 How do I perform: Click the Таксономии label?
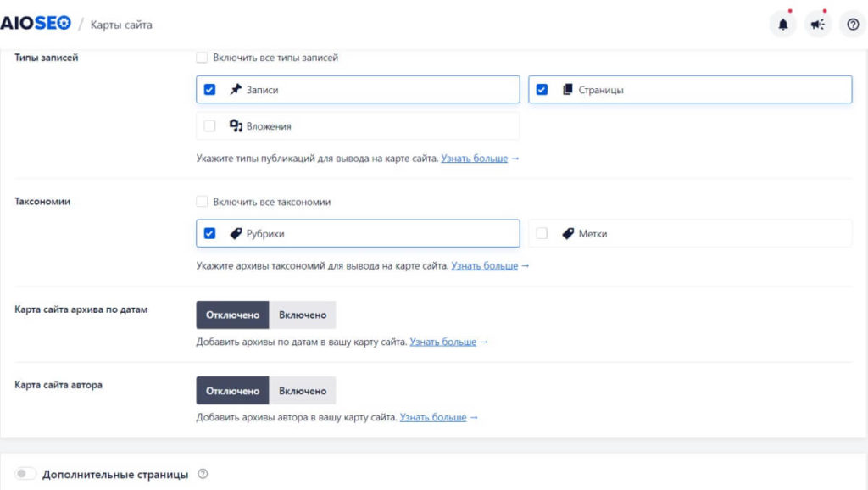click(x=42, y=202)
